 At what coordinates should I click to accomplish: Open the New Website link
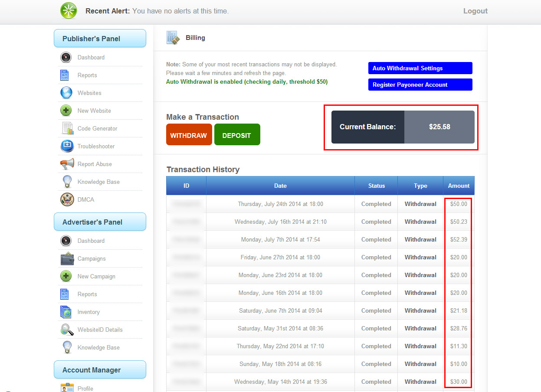pyautogui.click(x=94, y=111)
